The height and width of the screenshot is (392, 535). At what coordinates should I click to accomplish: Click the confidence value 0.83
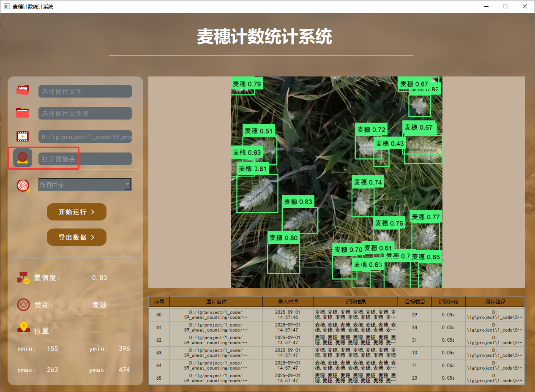(x=100, y=278)
